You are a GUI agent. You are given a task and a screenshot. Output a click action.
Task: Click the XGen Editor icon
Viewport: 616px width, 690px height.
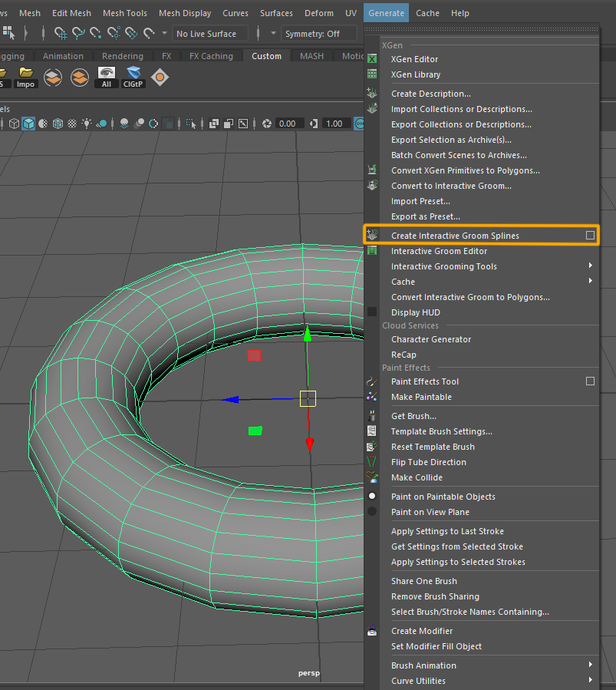click(x=372, y=59)
